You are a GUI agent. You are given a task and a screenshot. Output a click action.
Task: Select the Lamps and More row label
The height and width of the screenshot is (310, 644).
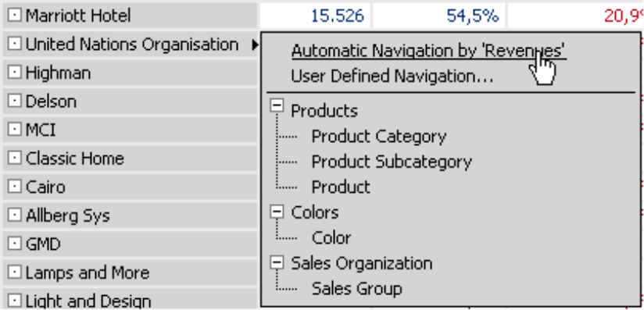[88, 273]
